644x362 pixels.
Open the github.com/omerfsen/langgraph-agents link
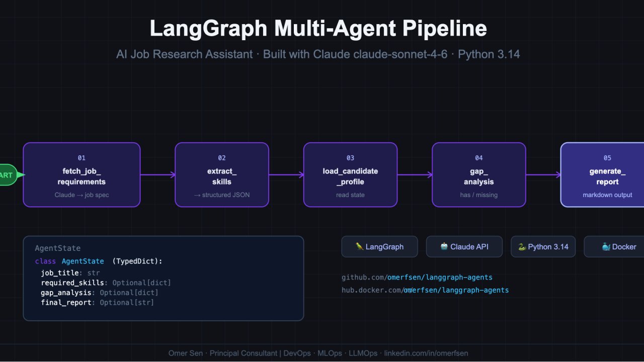(x=417, y=278)
